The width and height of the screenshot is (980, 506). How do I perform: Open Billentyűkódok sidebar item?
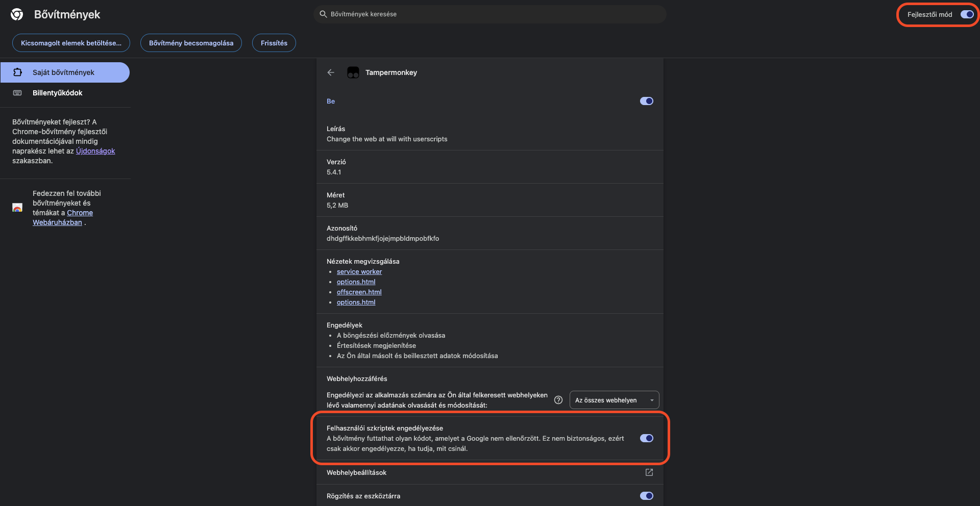click(57, 93)
